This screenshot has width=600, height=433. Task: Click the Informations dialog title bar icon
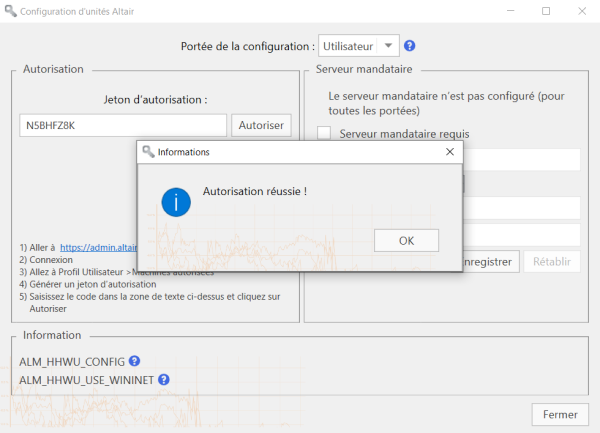[x=148, y=152]
